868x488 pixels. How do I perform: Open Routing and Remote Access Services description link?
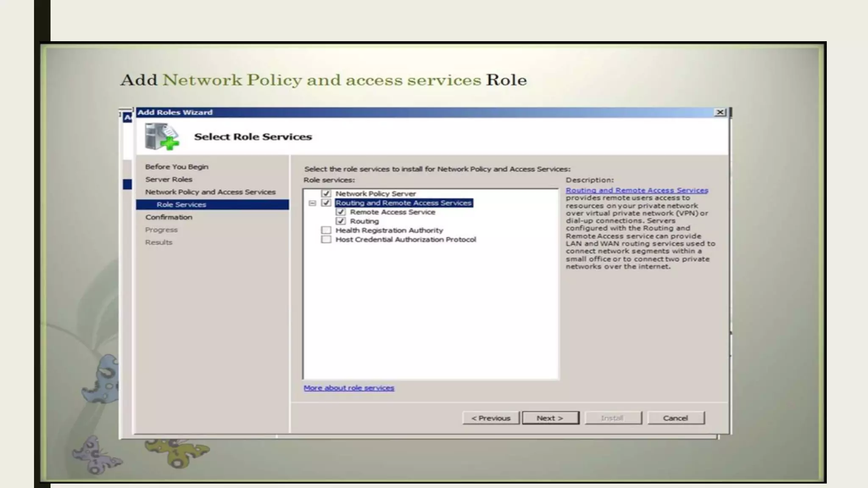(x=637, y=191)
